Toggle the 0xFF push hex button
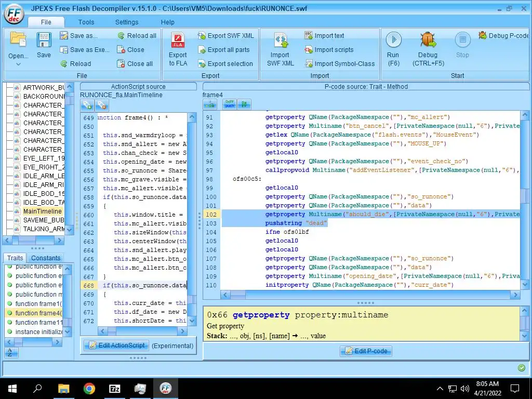Image resolution: width=532 pixels, height=399 pixels. pos(230,104)
